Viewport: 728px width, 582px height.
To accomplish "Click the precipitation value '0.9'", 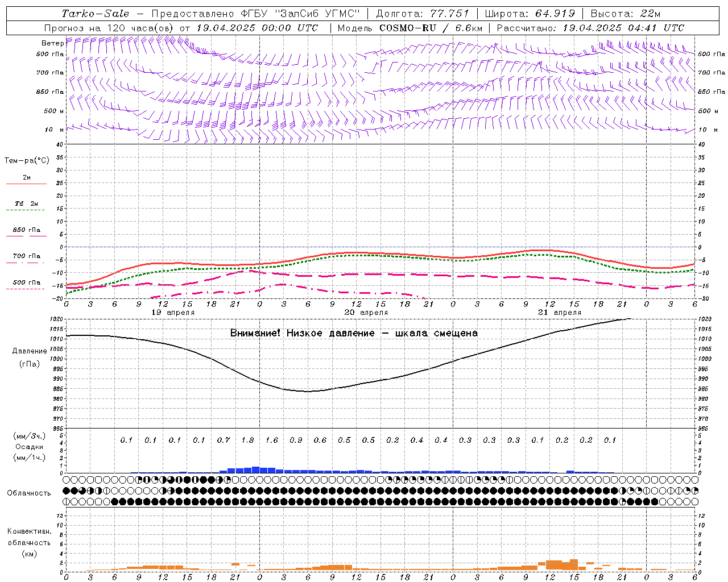I will pos(296,440).
